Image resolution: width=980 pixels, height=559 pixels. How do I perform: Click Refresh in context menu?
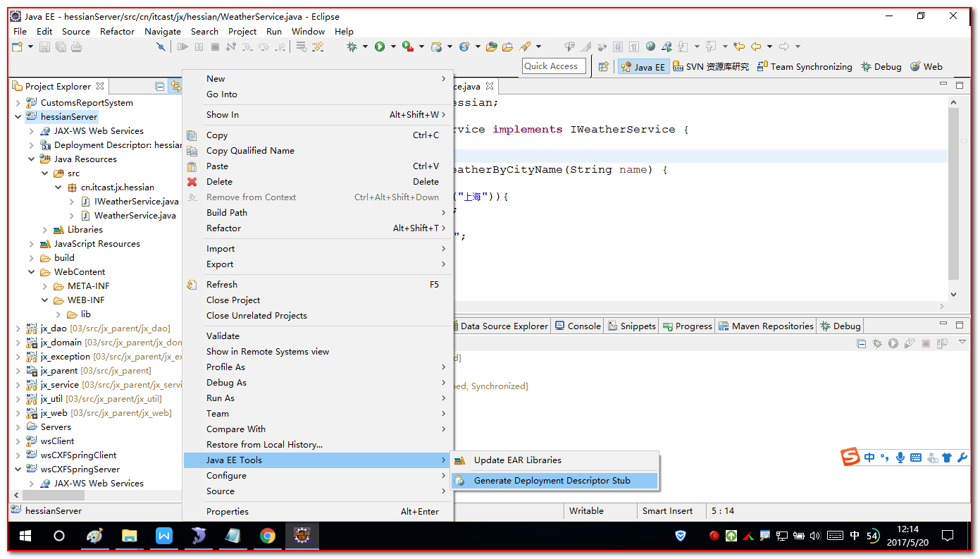pyautogui.click(x=318, y=285)
